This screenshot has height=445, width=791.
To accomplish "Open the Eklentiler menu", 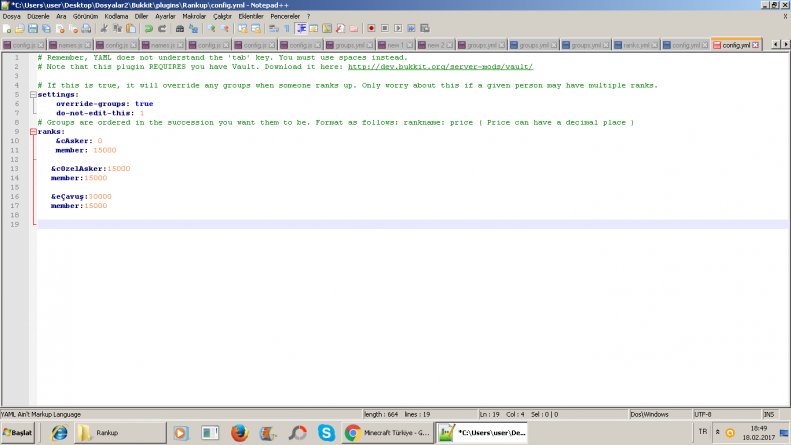I will click(251, 16).
